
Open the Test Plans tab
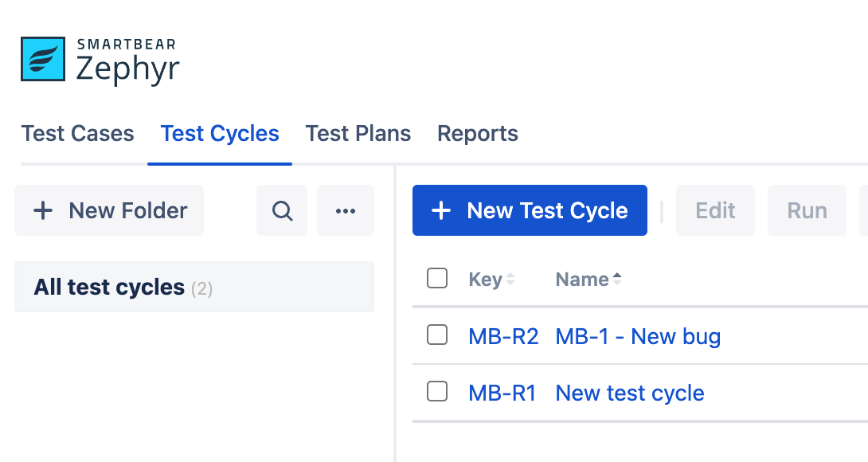(358, 134)
